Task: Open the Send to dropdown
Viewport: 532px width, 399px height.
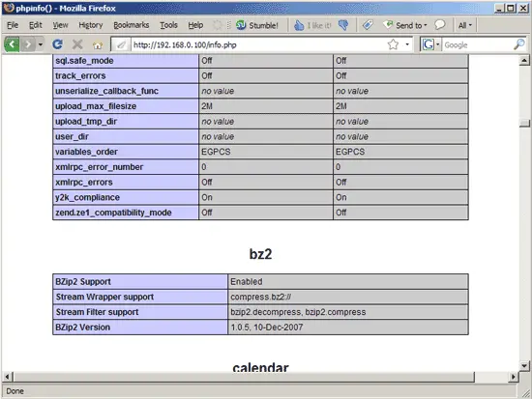Action: [x=405, y=25]
